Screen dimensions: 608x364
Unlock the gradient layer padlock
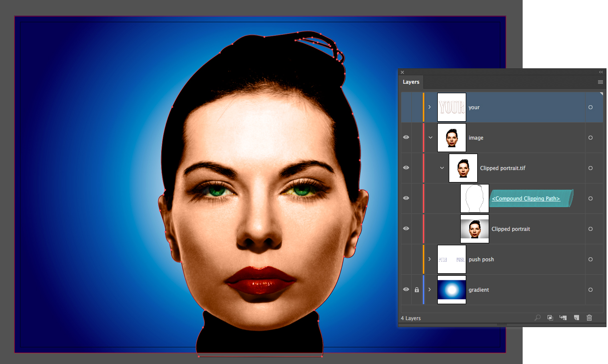417,290
